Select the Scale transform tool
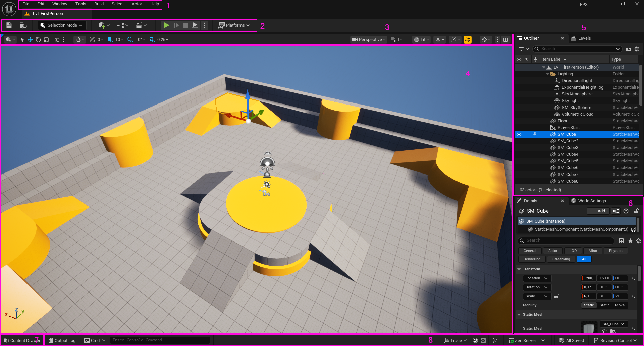This screenshot has height=346, width=644. 46,40
